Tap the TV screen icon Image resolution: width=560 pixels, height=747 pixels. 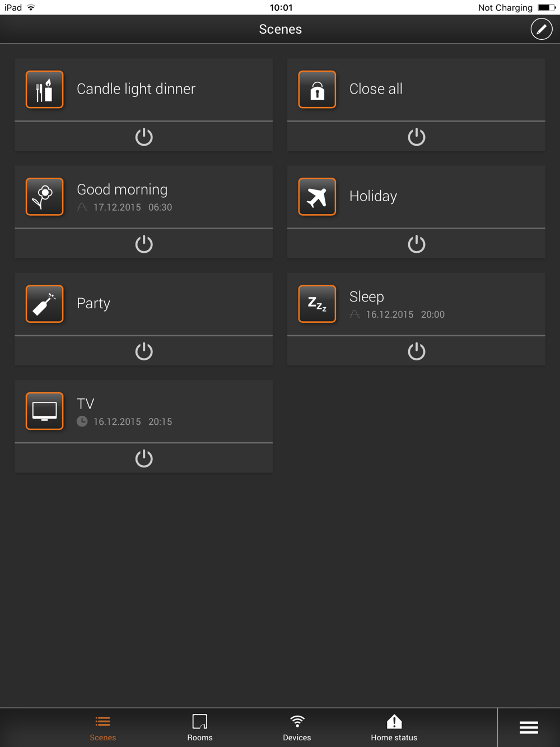tap(44, 411)
